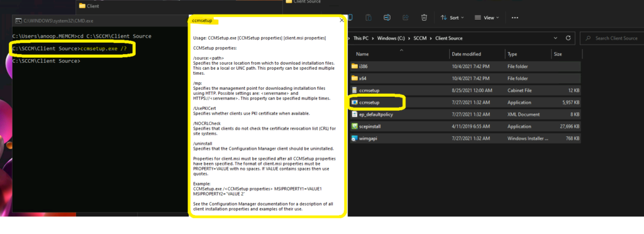The image size is (644, 234).
Task: Click the 4/11/2019 6:55 AM date cell
Action: coord(470,126)
